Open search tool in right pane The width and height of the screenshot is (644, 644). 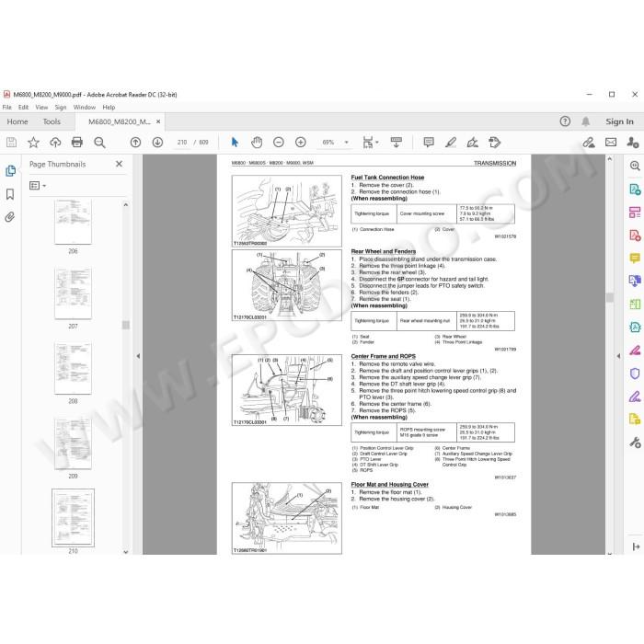635,166
